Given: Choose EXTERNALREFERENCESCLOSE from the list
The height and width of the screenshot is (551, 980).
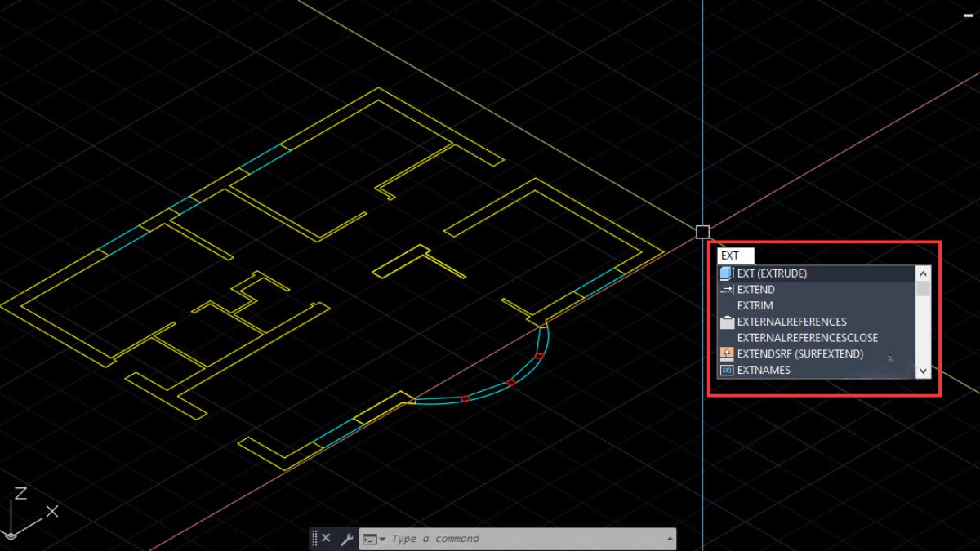Looking at the screenshot, I should tap(817, 338).
